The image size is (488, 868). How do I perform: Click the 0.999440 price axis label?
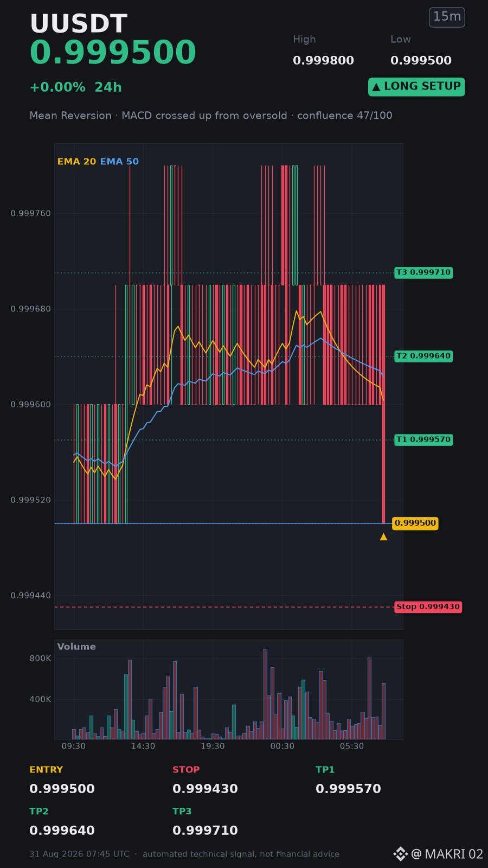(31, 596)
